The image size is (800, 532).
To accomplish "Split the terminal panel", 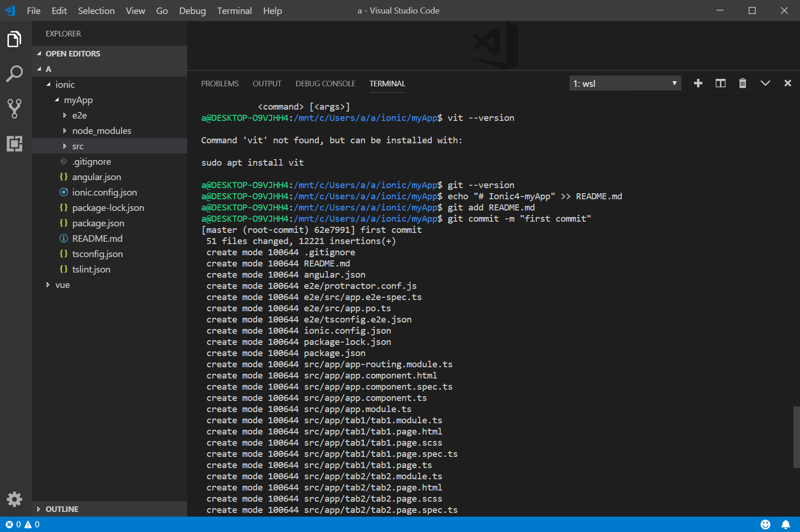I will [x=721, y=83].
